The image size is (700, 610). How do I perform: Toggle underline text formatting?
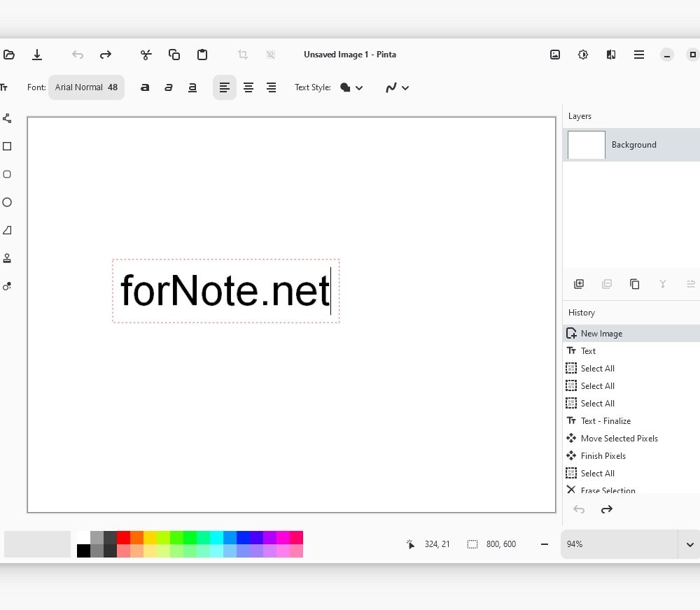(192, 87)
